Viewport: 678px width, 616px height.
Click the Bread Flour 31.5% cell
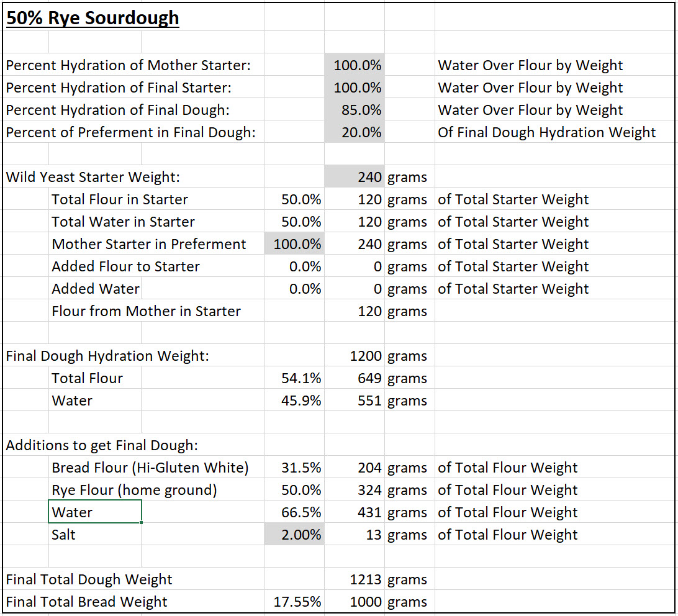pos(294,468)
